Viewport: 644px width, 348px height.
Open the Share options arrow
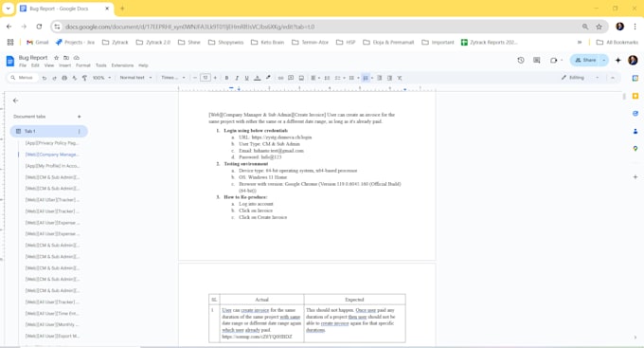tap(604, 60)
